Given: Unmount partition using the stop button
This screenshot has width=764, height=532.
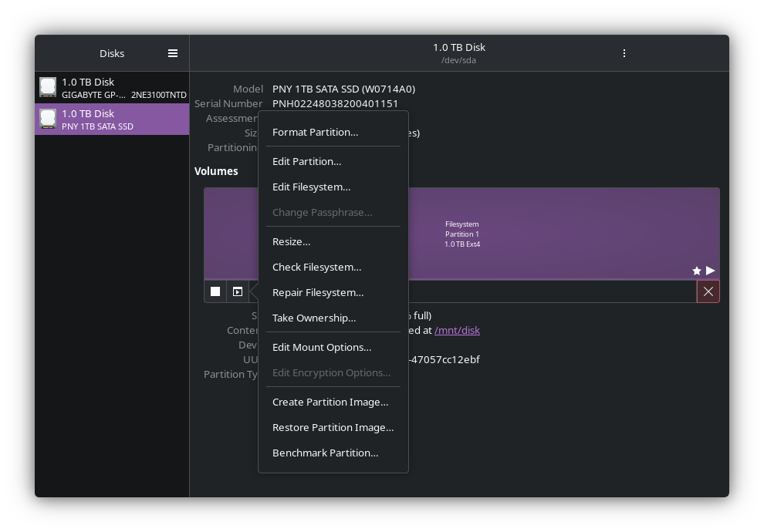Looking at the screenshot, I should [215, 291].
